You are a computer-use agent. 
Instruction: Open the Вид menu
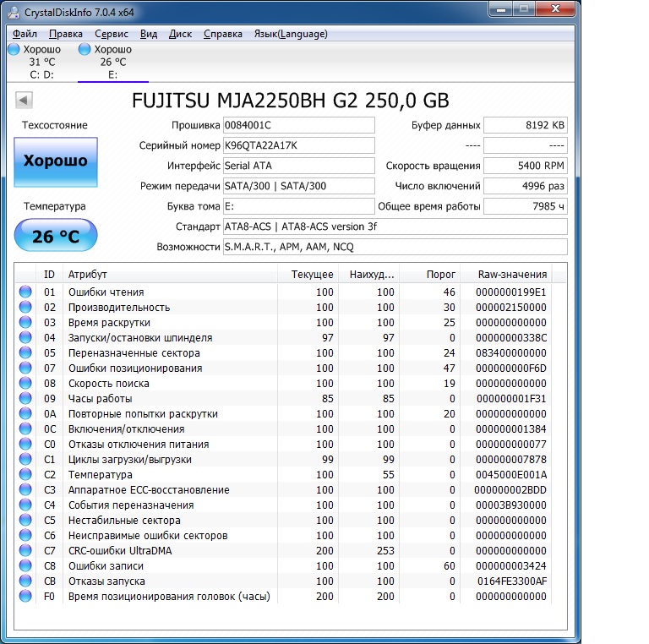pos(149,34)
